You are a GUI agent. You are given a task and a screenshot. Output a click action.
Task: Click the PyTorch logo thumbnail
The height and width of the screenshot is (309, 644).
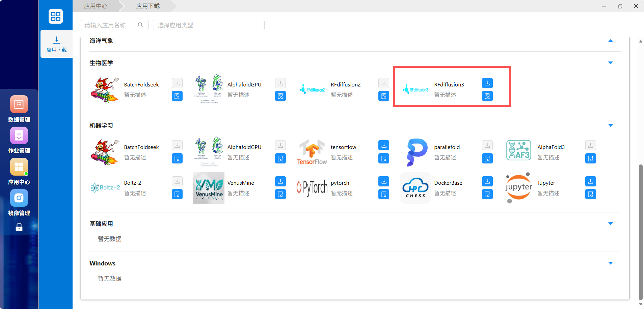pyautogui.click(x=312, y=188)
